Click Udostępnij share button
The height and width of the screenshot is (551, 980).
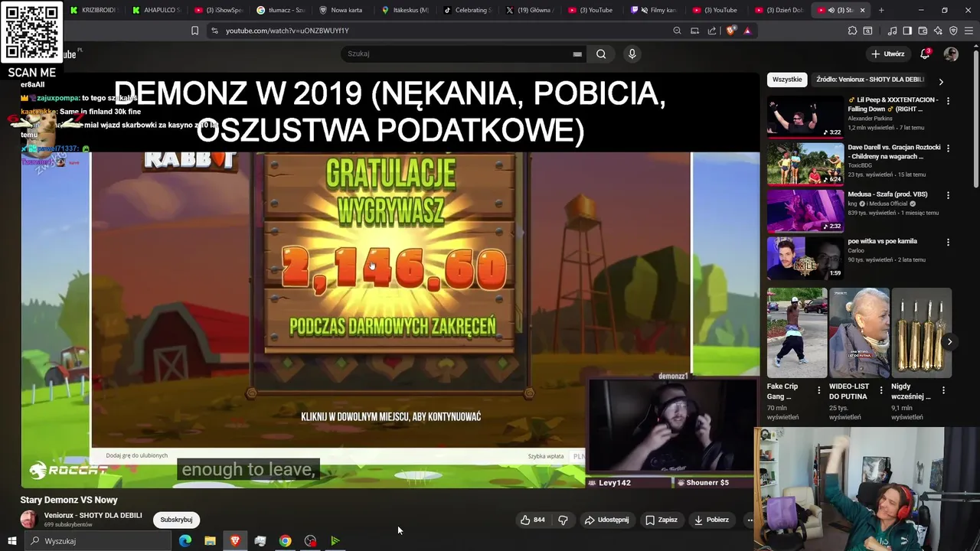[607, 520]
